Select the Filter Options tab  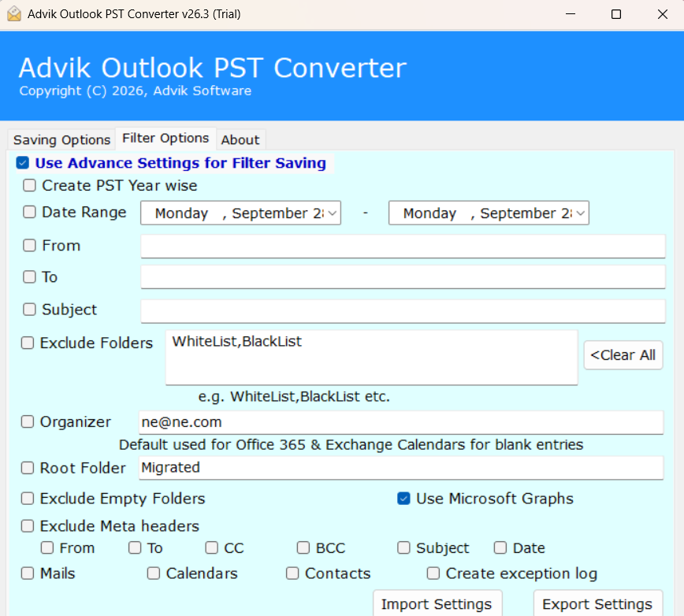165,138
